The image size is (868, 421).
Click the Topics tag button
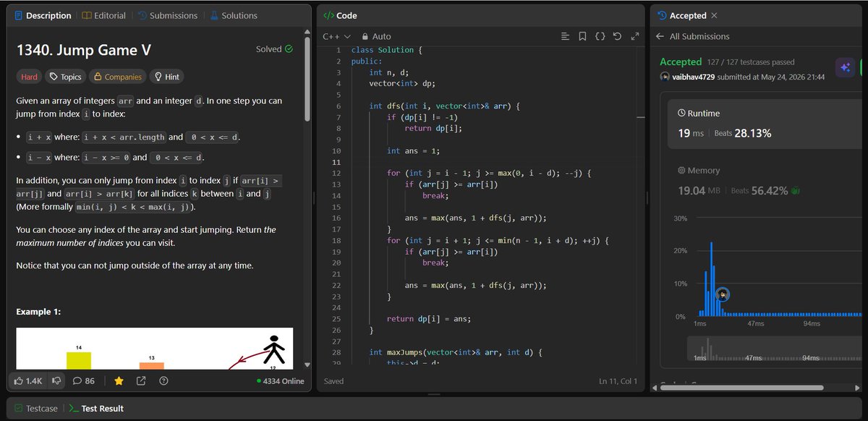pyautogui.click(x=65, y=77)
